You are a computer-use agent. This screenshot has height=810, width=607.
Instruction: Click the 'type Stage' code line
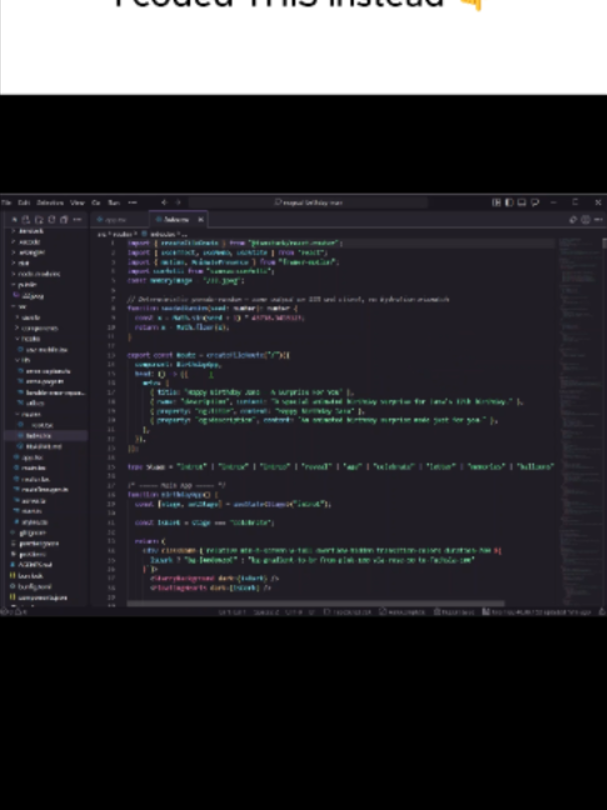(341, 466)
